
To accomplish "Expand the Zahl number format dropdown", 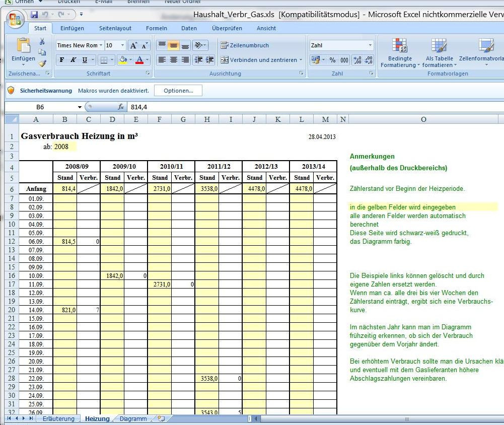I will point(370,45).
